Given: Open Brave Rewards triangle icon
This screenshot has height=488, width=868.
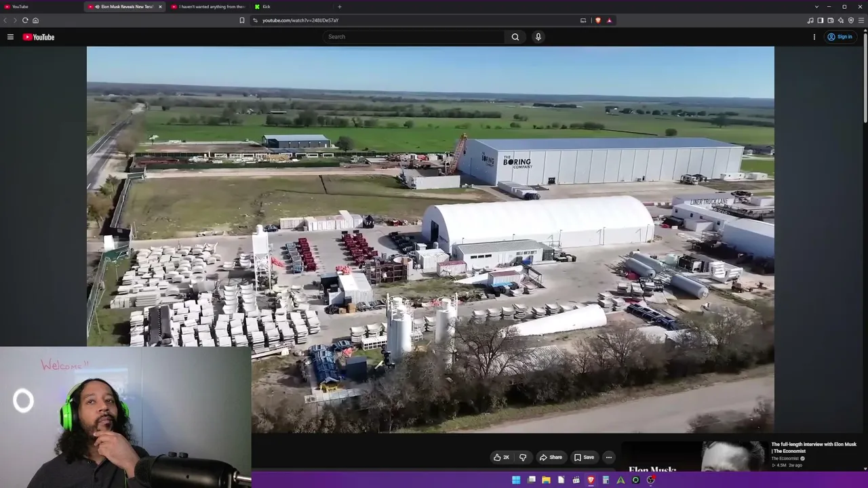Looking at the screenshot, I should tap(609, 20).
